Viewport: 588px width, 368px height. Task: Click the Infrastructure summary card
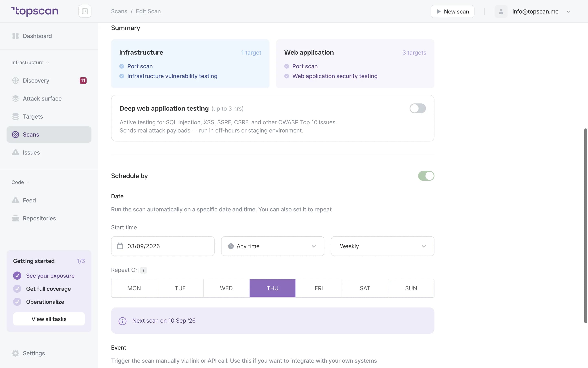pos(190,64)
